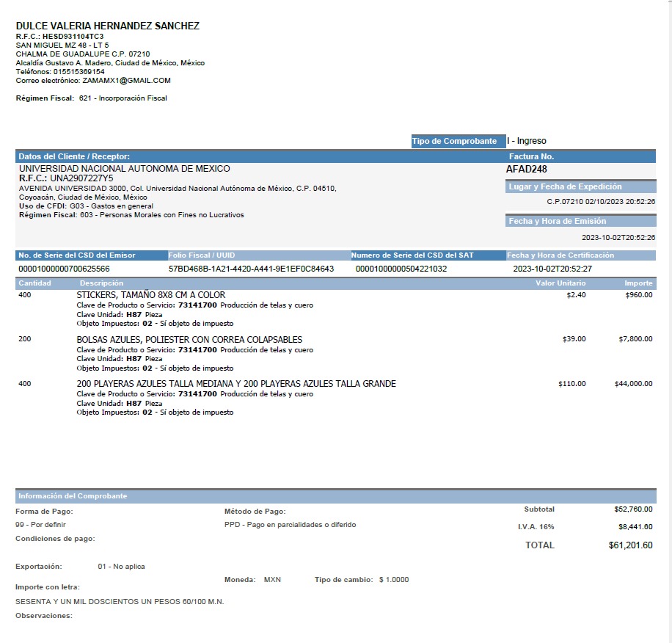Click the Cantidad column header

click(x=34, y=283)
